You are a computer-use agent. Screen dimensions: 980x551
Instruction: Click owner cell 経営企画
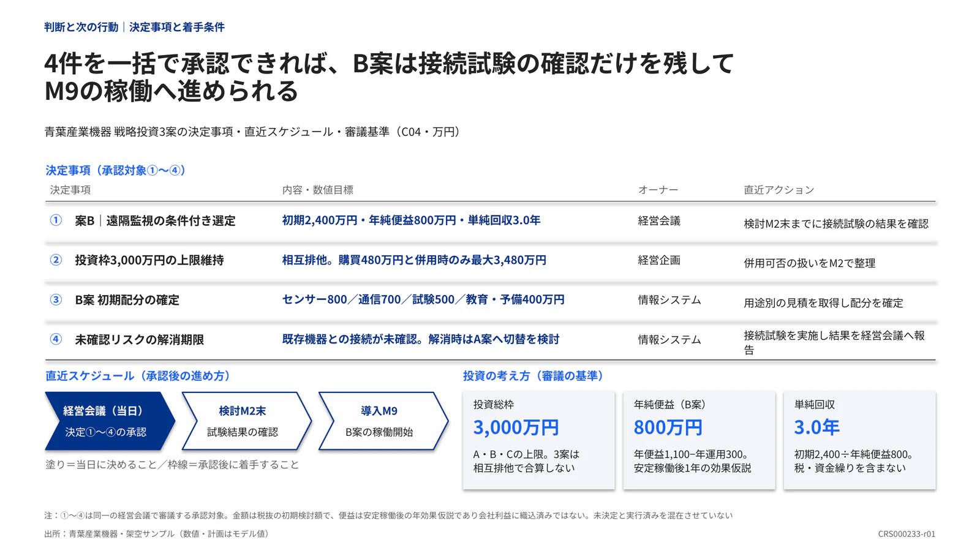pyautogui.click(x=659, y=260)
